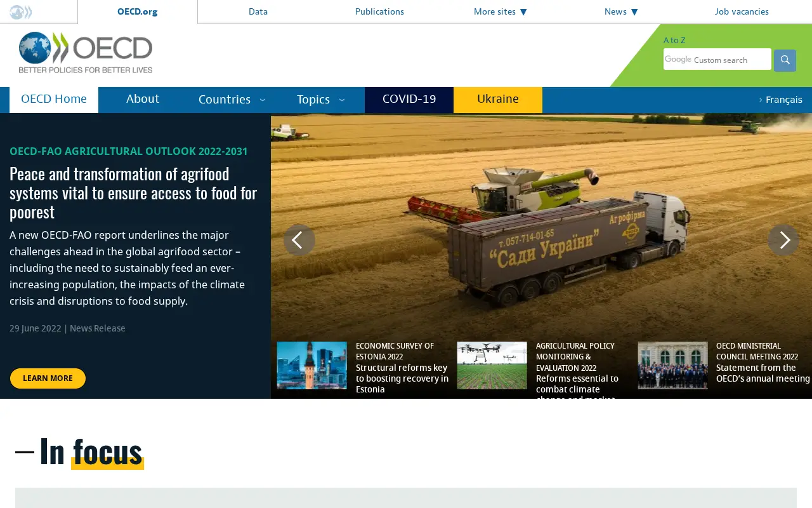Open the About navigation item
This screenshot has height=508, width=812.
click(x=143, y=99)
